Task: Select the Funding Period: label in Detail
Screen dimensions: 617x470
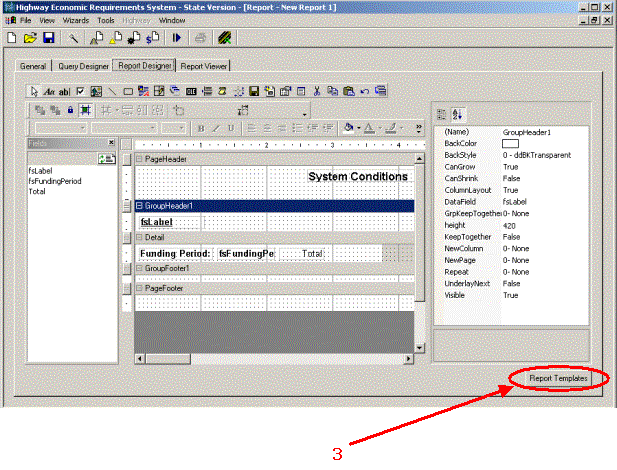Action: pyautogui.click(x=175, y=254)
